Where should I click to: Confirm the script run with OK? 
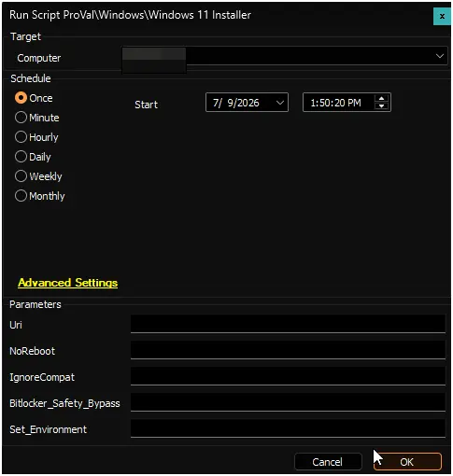point(407,462)
